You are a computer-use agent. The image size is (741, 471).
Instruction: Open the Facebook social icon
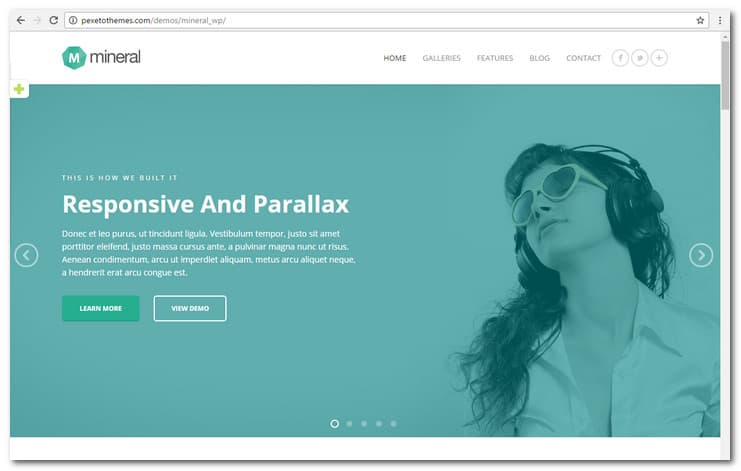(620, 58)
